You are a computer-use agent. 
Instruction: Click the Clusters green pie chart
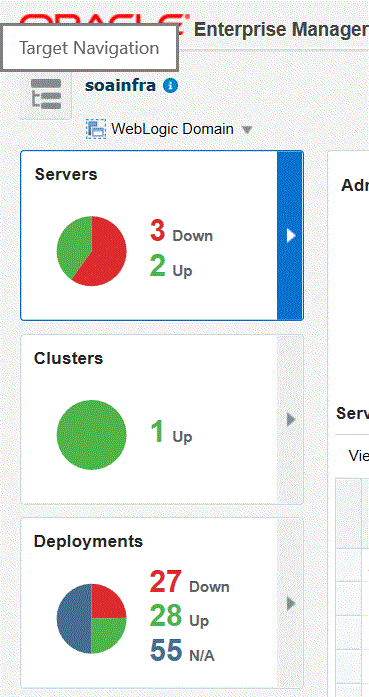[92, 435]
